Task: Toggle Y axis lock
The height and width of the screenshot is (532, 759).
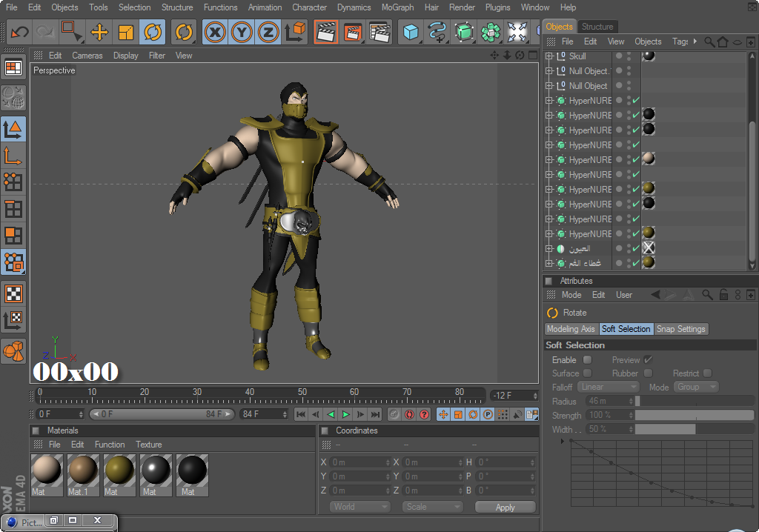Action: 242,33
